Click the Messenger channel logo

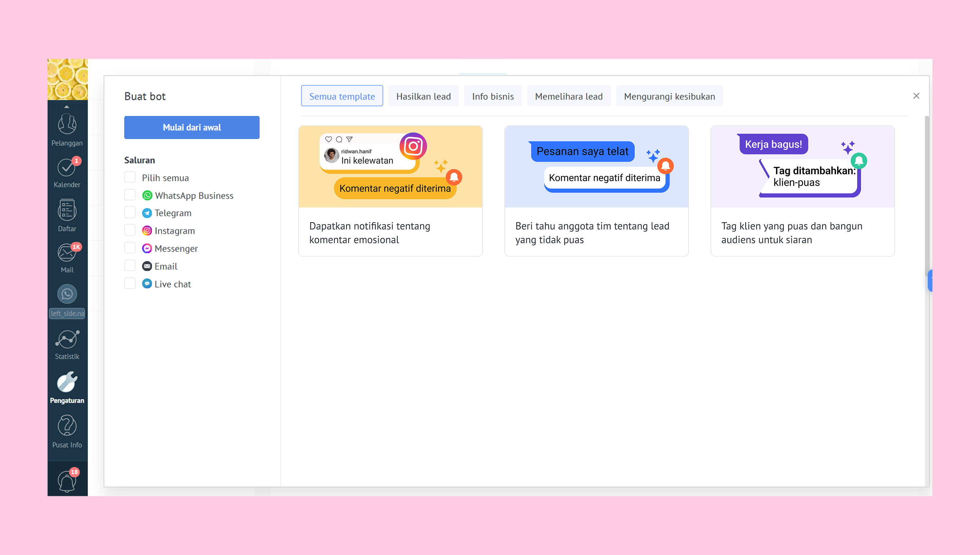pos(147,249)
